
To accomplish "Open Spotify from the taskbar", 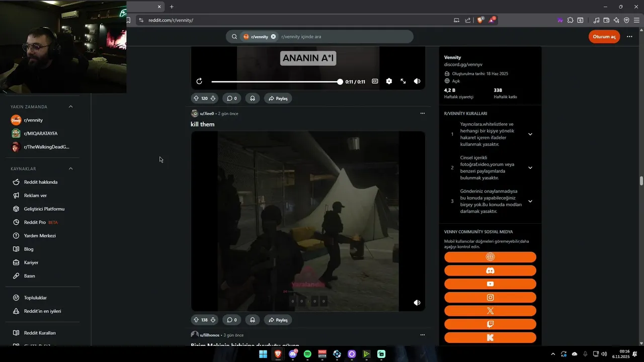I will coord(307,354).
